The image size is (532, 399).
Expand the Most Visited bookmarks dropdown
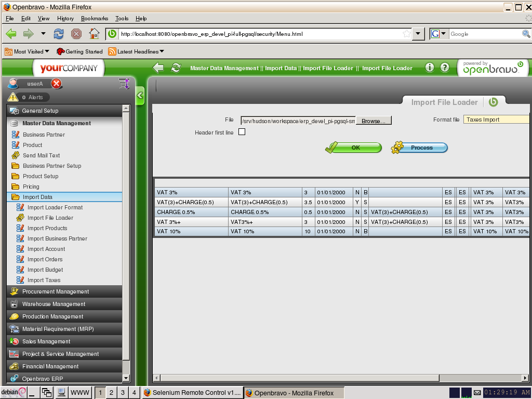click(27, 51)
